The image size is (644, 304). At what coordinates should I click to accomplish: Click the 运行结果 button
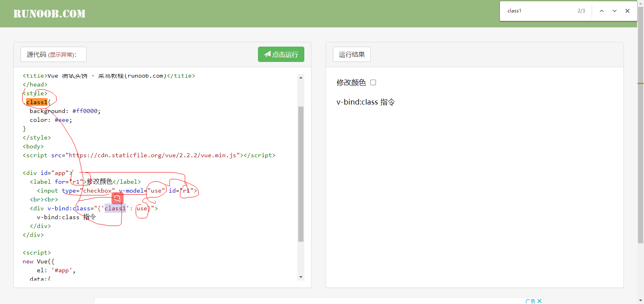[352, 54]
